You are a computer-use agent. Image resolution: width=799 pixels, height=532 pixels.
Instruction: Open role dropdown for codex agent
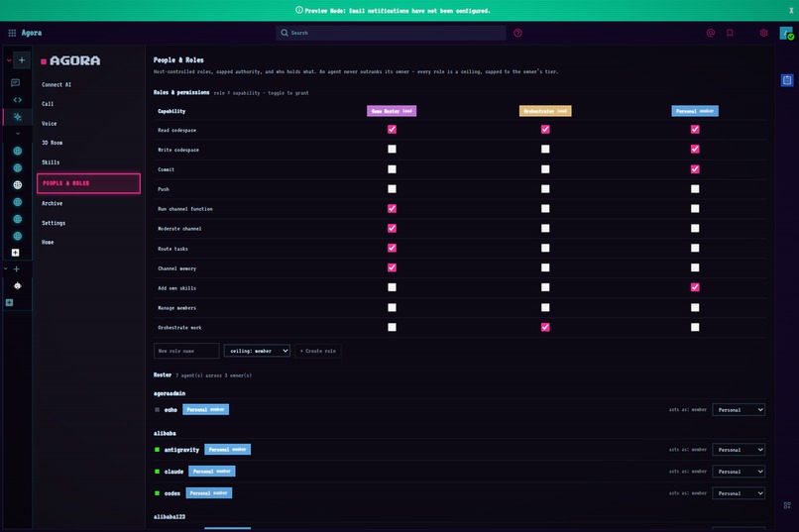coord(739,493)
